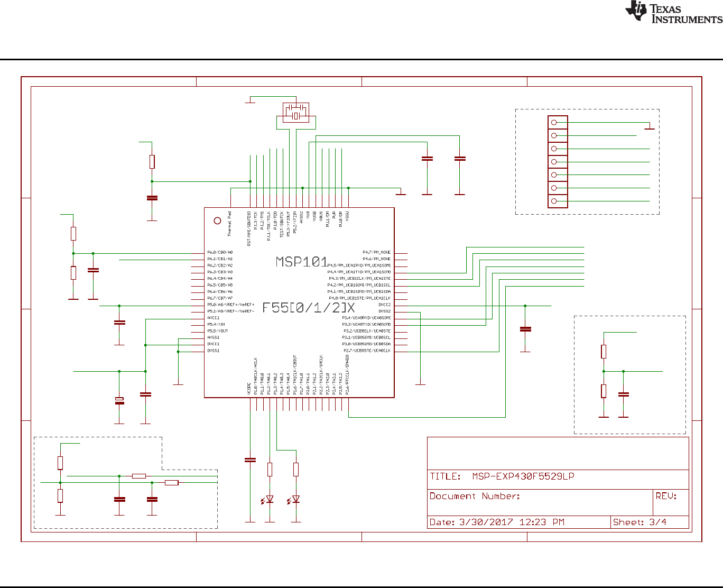Screen dimensions: 723x588
Task: Select pin label P6.1/CB1/A1
Action: [x=220, y=259]
